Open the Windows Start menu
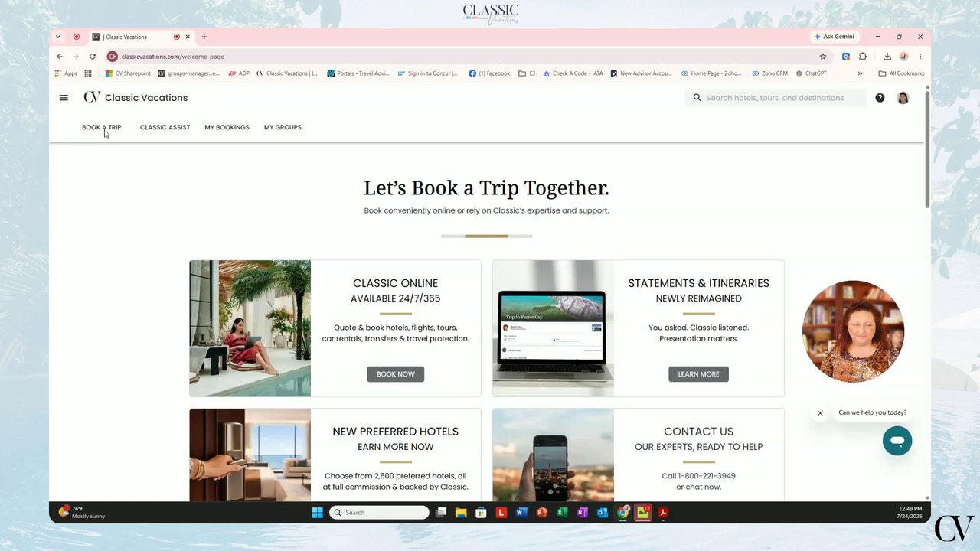The width and height of the screenshot is (980, 551). (317, 513)
